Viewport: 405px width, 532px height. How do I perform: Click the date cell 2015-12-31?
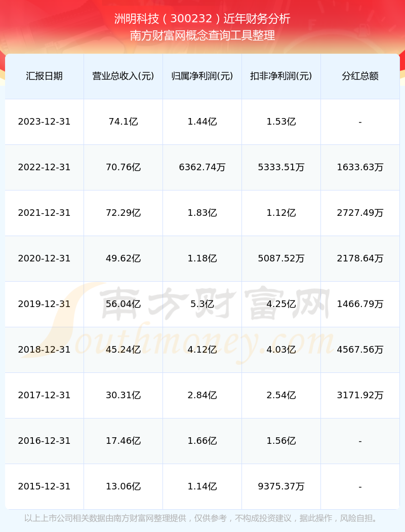[45, 486]
